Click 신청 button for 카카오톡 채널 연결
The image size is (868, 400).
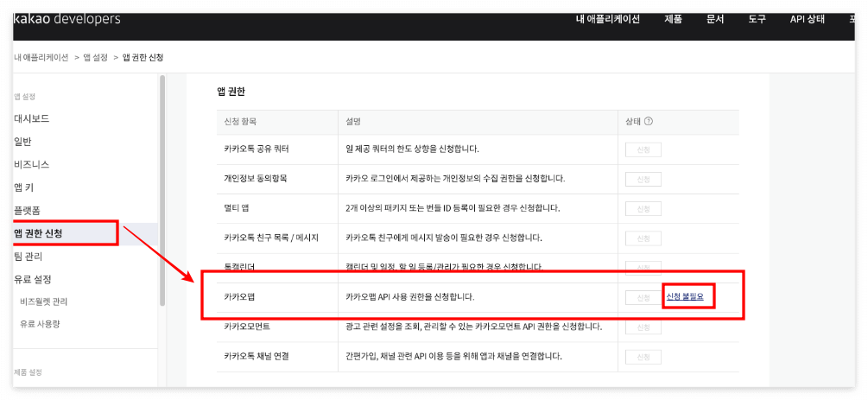click(643, 356)
